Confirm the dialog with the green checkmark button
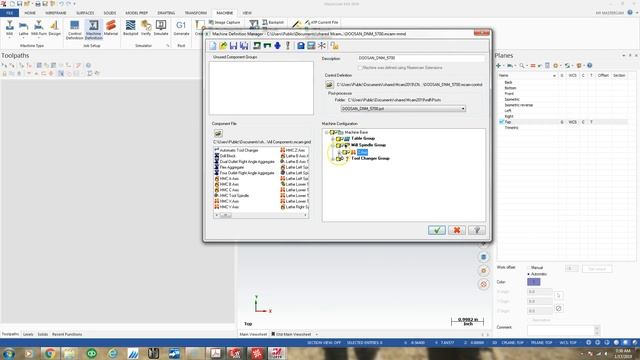The height and width of the screenshot is (360, 640). [x=437, y=230]
